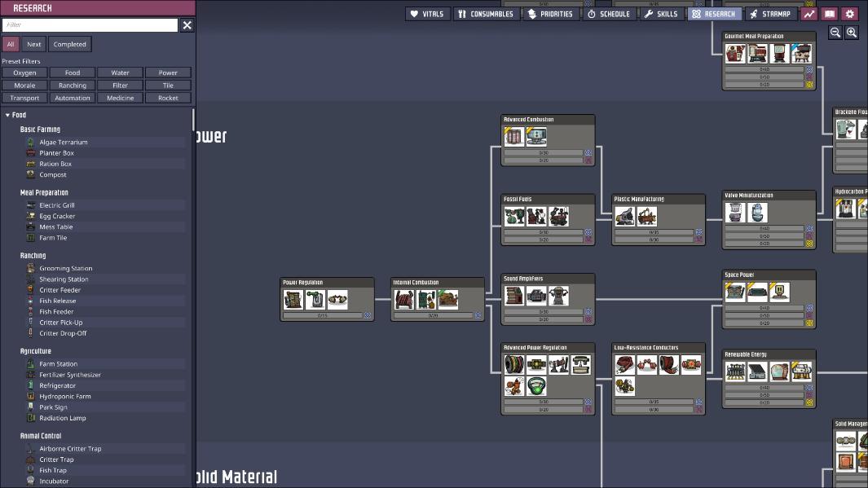Image resolution: width=868 pixels, height=488 pixels.
Task: Select Algae Terrarium in the list
Action: pos(105,143)
